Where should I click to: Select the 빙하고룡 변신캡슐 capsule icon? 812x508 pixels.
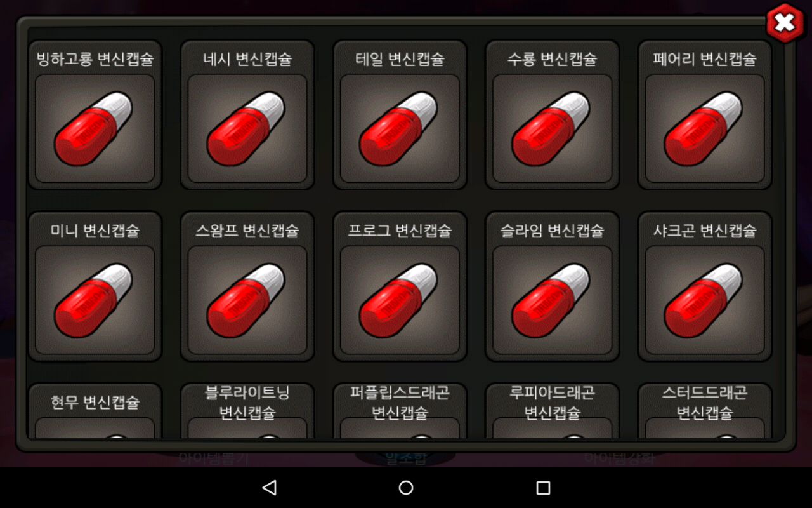point(95,129)
